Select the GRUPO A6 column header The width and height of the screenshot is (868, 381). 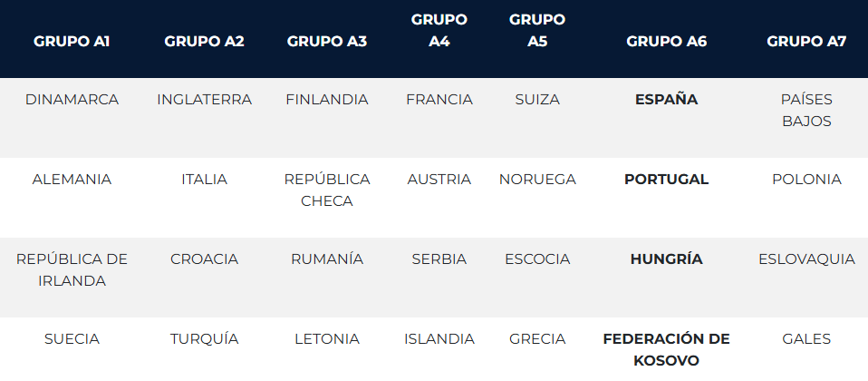[x=666, y=41]
